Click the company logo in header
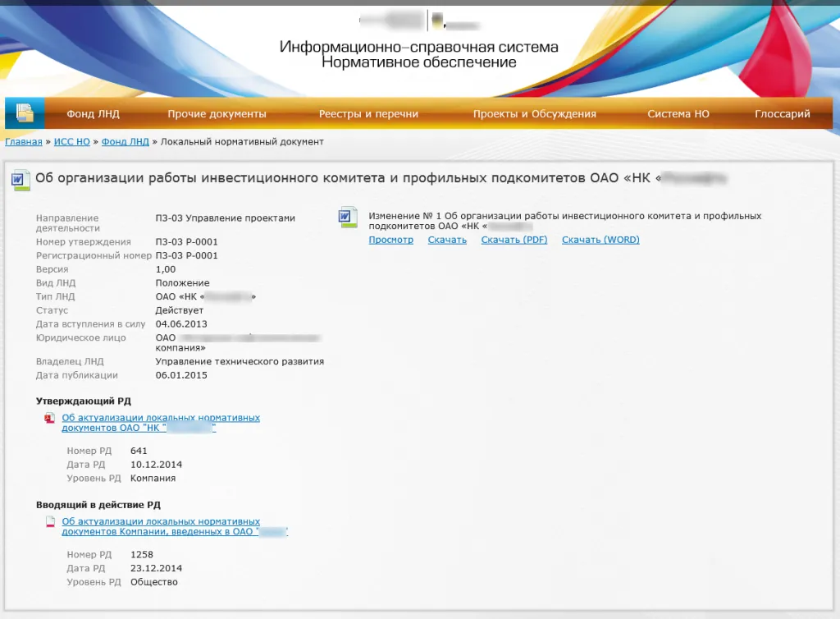This screenshot has width=840, height=619. click(419, 21)
